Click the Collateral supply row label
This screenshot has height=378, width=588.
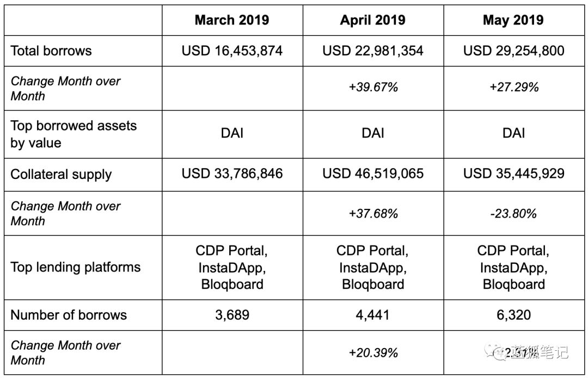(61, 175)
